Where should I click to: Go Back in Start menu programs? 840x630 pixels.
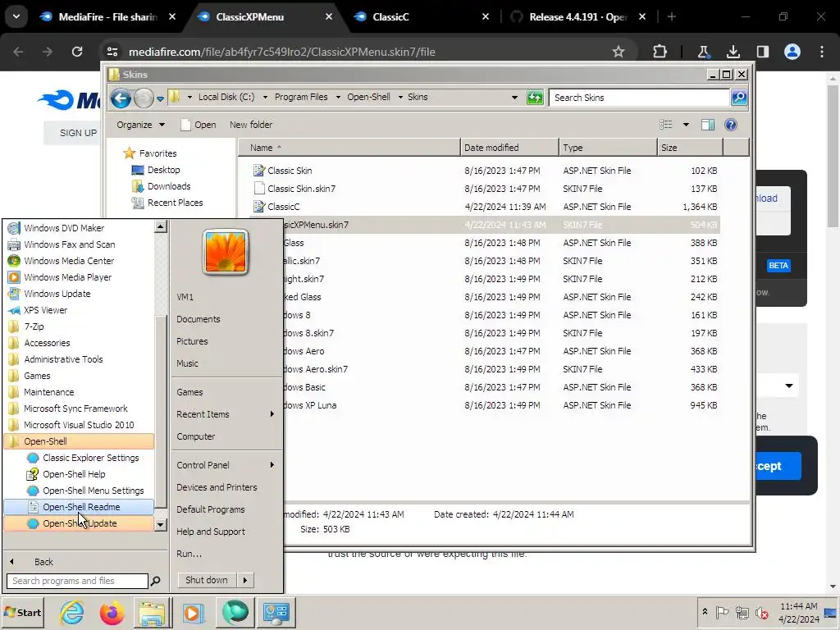43,562
